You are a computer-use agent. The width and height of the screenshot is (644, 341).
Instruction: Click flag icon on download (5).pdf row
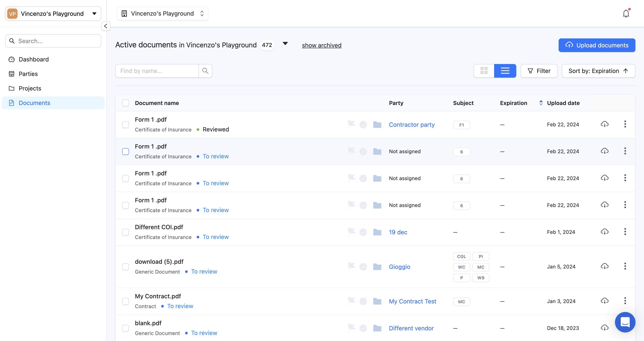(x=351, y=267)
